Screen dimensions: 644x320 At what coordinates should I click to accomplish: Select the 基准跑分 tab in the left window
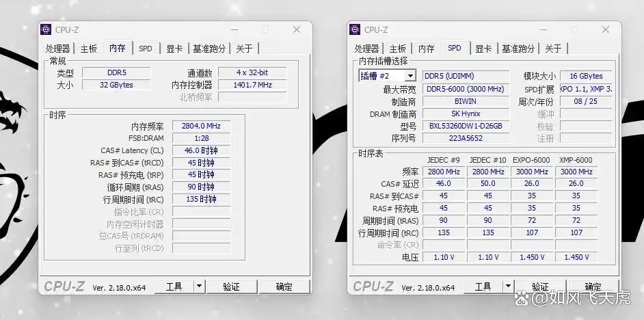[209, 49]
